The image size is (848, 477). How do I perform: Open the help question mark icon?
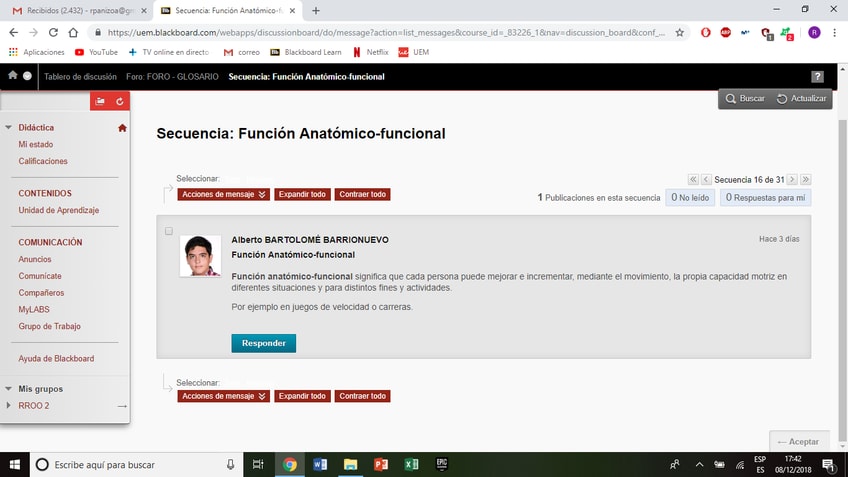pyautogui.click(x=817, y=77)
